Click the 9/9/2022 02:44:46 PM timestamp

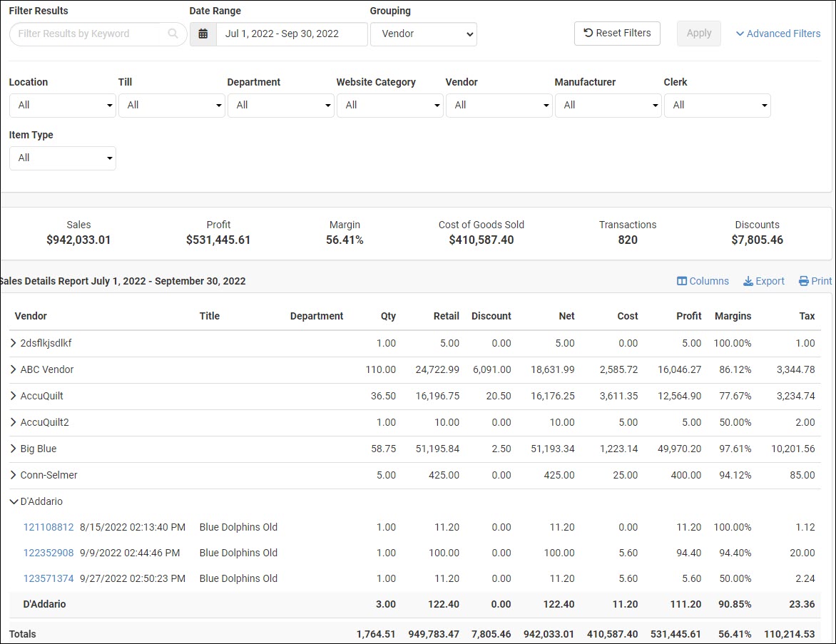130,553
